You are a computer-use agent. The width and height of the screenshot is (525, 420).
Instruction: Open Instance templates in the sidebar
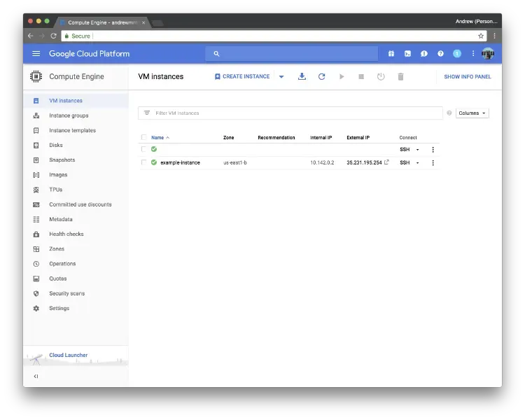pos(72,130)
